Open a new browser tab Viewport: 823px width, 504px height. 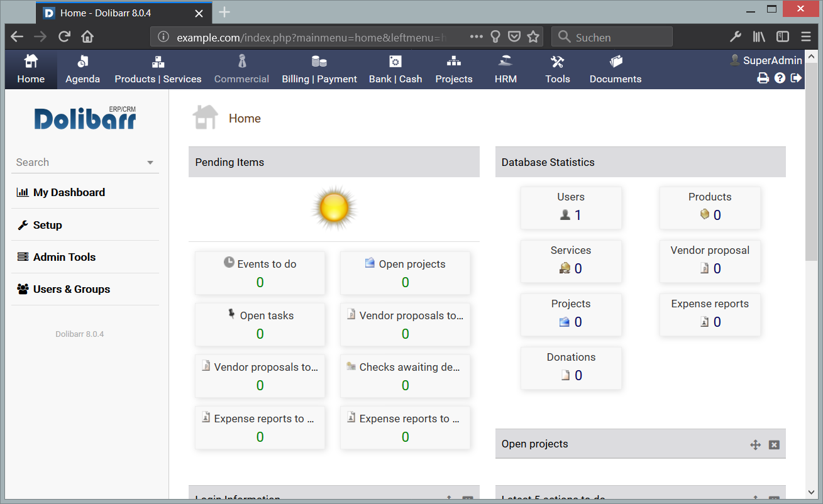pyautogui.click(x=224, y=13)
